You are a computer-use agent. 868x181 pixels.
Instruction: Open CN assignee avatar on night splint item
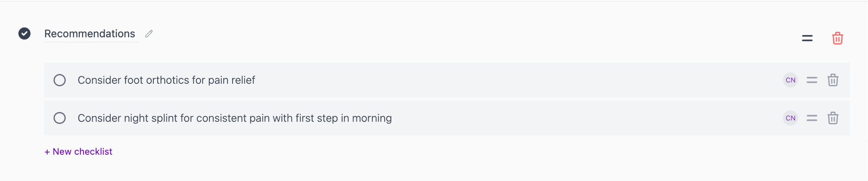coord(790,118)
